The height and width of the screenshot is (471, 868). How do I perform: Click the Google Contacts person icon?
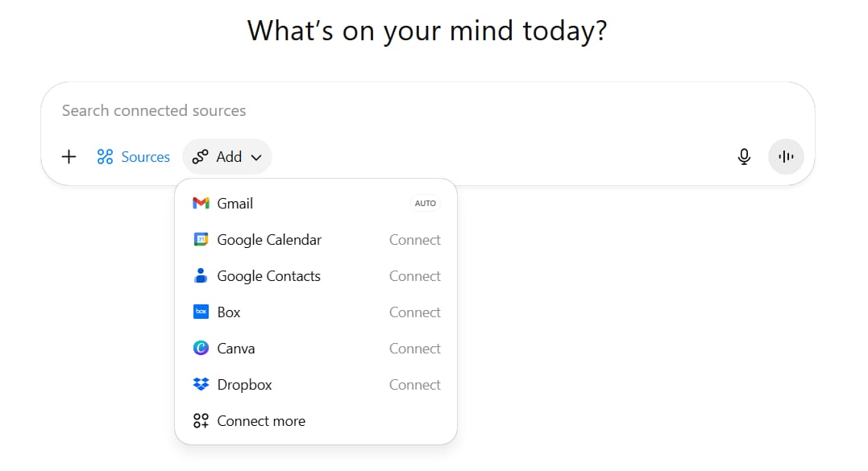click(201, 276)
